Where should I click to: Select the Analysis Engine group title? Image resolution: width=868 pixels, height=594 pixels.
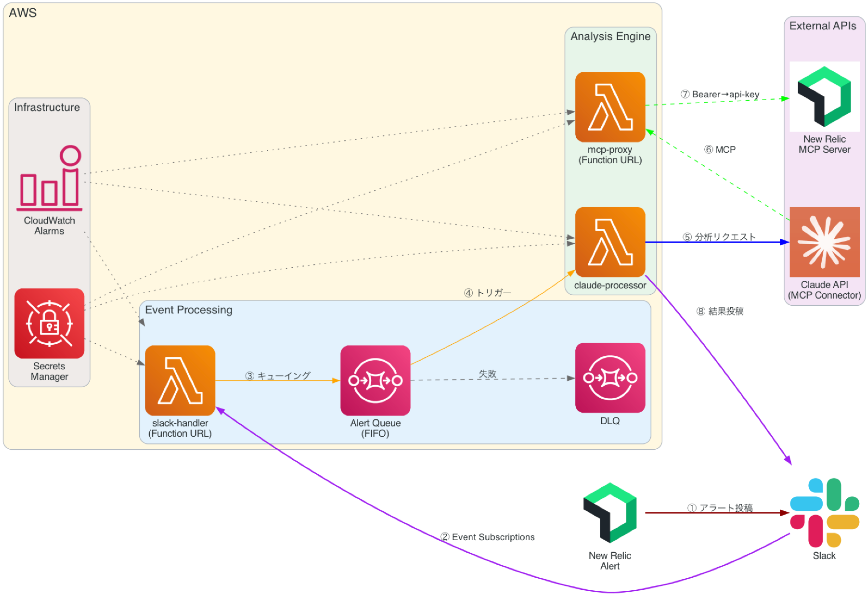(610, 36)
